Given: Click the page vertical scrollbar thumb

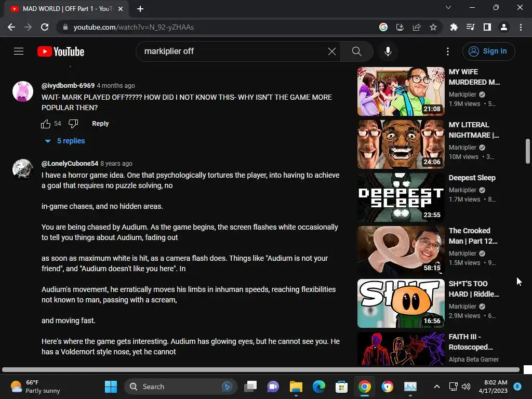Looking at the screenshot, I should [528, 151].
